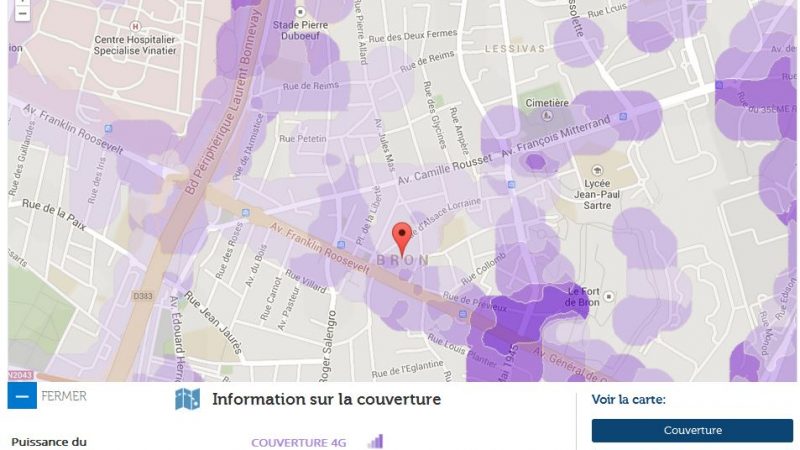Click the Centre Hospitalier hospital marker

(x=135, y=26)
